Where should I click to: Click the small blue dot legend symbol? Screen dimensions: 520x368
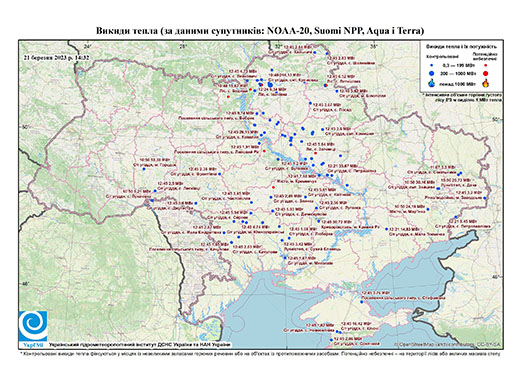432,65
